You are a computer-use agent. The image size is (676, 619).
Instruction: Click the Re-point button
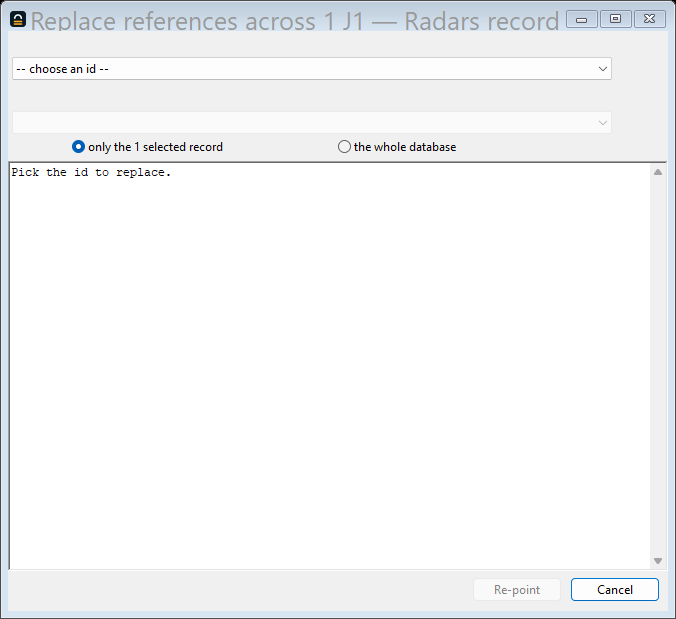517,589
